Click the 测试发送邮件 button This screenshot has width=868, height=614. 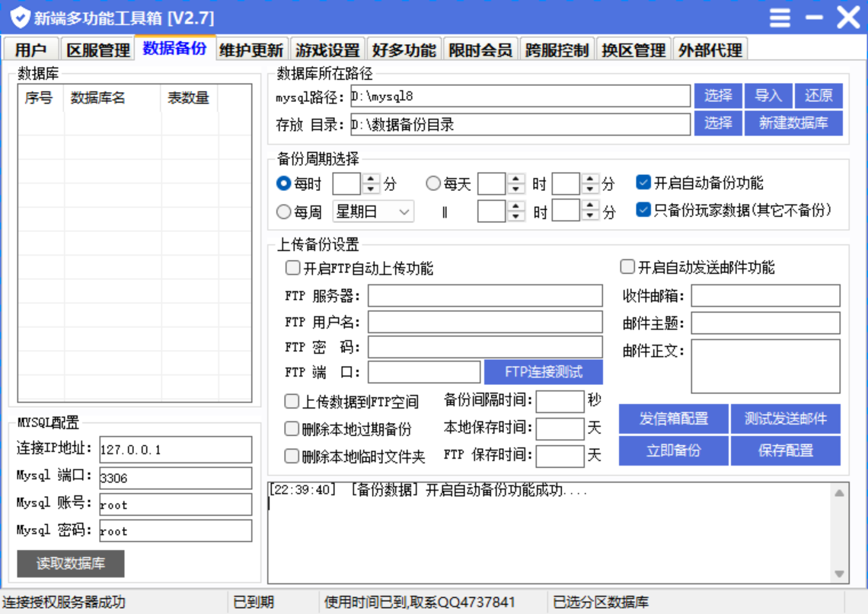786,418
